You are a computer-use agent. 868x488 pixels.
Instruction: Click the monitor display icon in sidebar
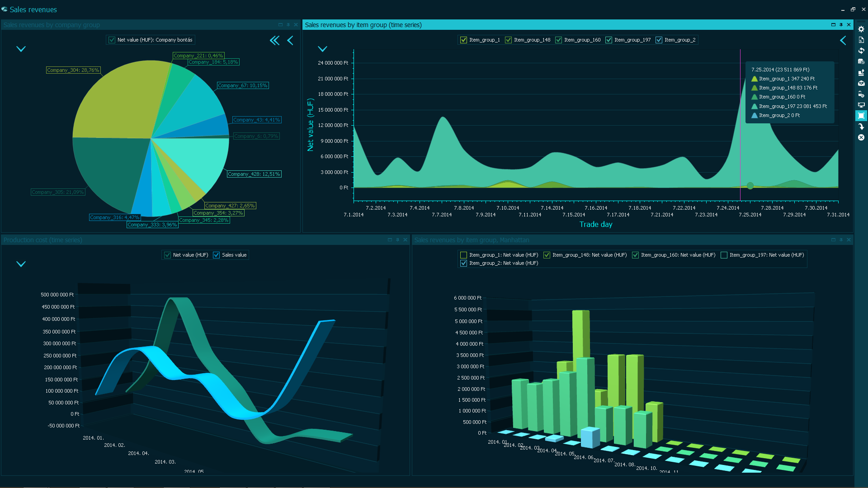tap(861, 105)
